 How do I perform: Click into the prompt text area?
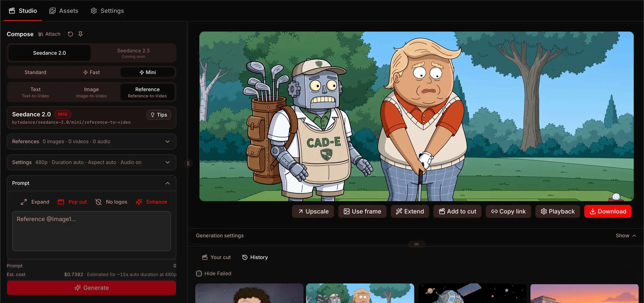tap(92, 231)
